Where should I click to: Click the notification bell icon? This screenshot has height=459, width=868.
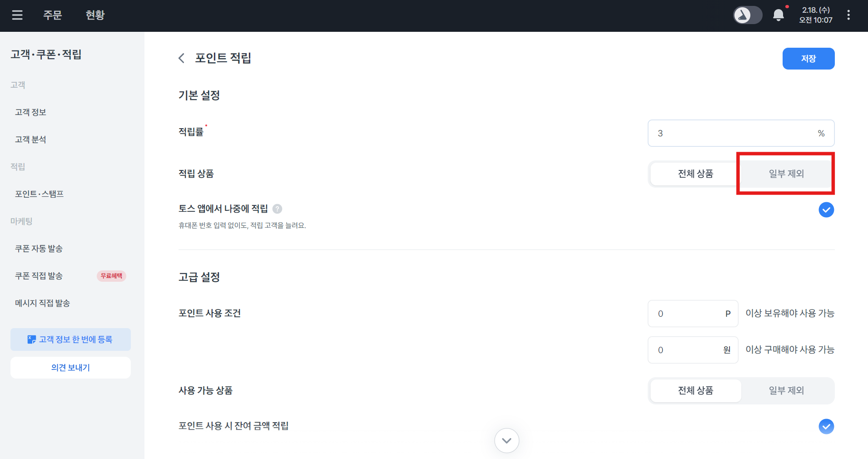tap(778, 15)
